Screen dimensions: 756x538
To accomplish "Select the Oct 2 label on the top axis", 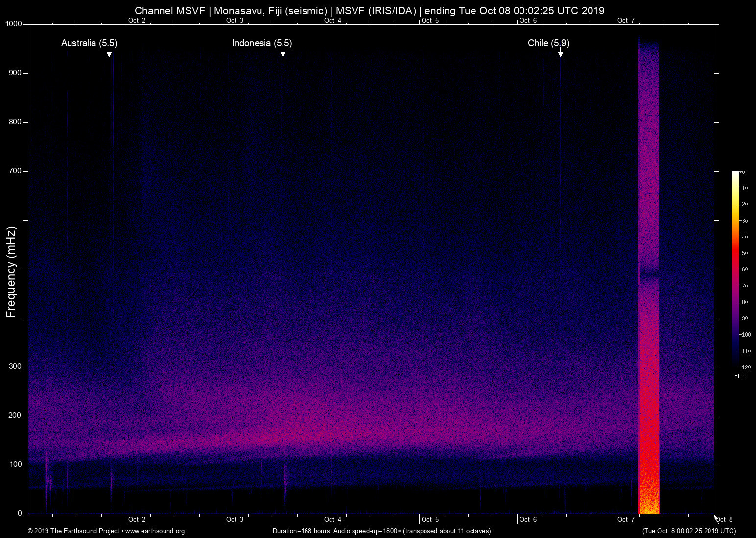I will tap(137, 20).
